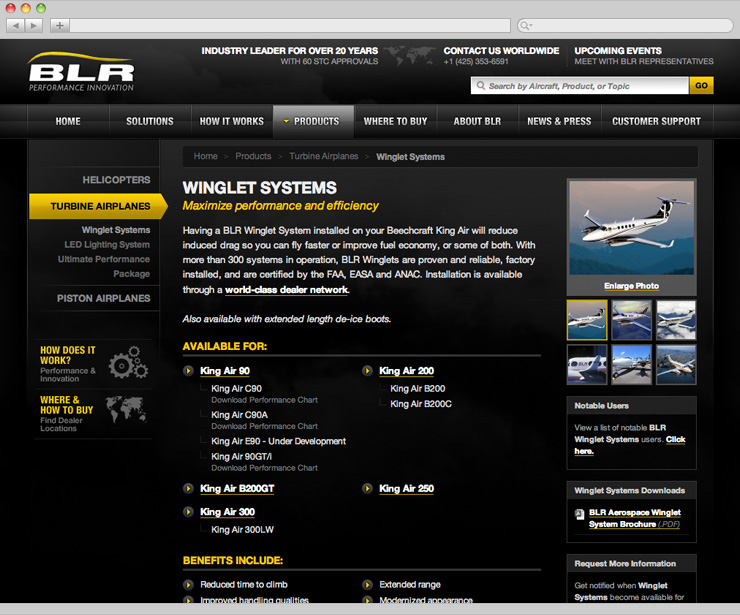Open the King Air 300 link

pos(227,512)
